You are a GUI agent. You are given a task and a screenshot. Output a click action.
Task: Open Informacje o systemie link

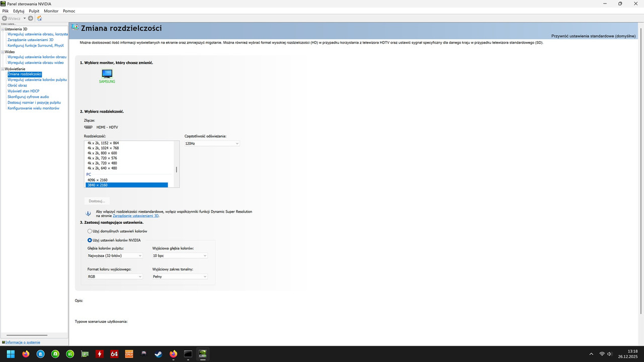(23, 342)
